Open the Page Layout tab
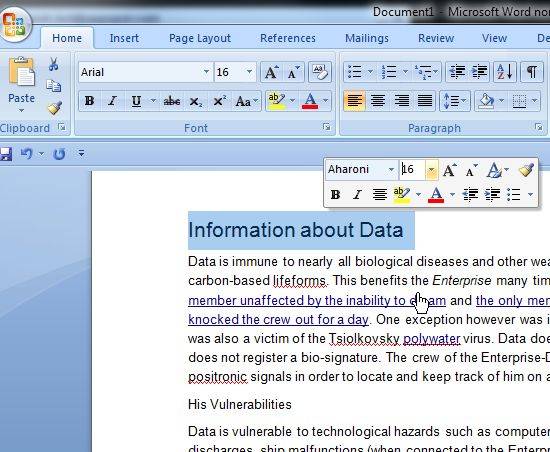This screenshot has height=452, width=550. [200, 38]
